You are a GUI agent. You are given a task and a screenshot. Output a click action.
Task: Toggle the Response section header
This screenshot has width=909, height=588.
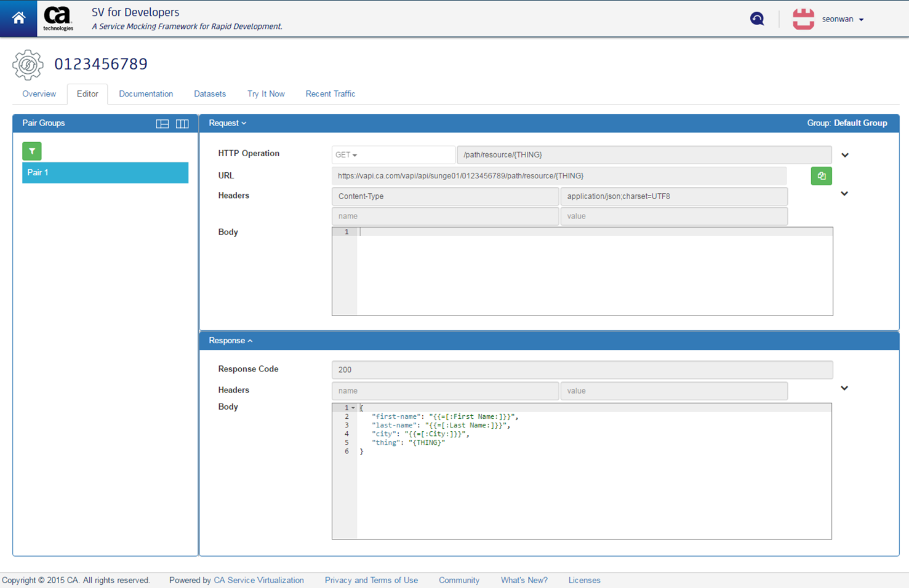click(231, 341)
